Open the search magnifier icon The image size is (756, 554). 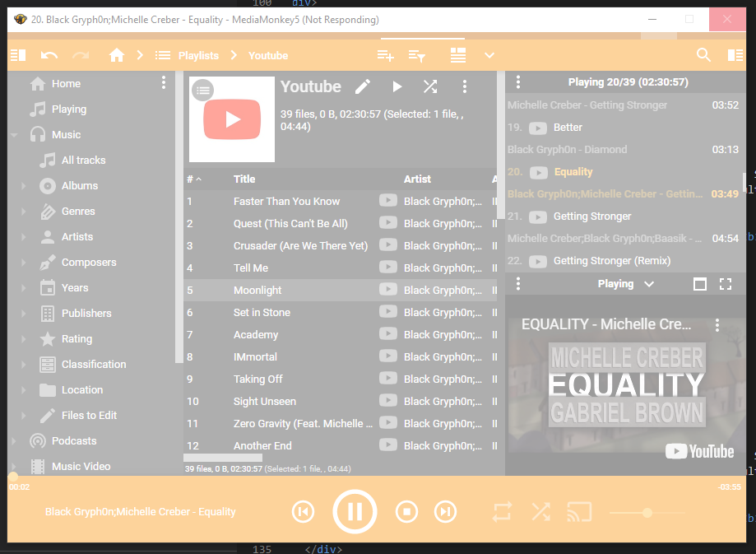point(703,55)
